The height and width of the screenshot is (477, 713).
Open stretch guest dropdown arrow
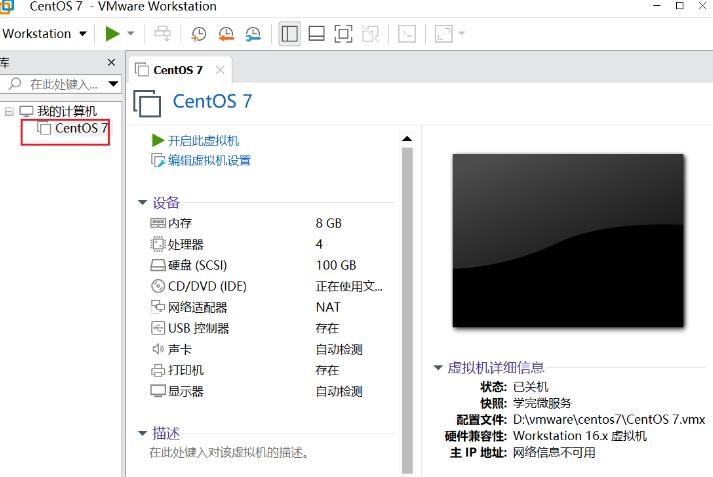pyautogui.click(x=462, y=33)
